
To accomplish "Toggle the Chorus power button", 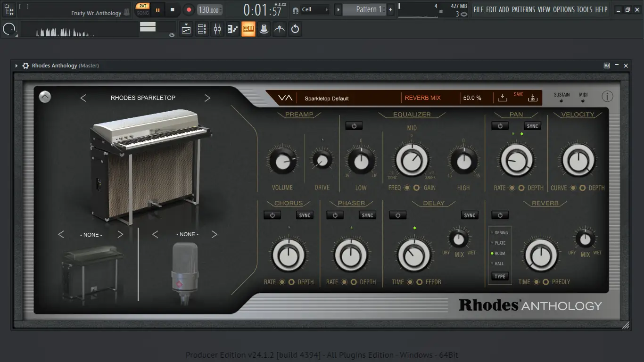I will [x=272, y=215].
